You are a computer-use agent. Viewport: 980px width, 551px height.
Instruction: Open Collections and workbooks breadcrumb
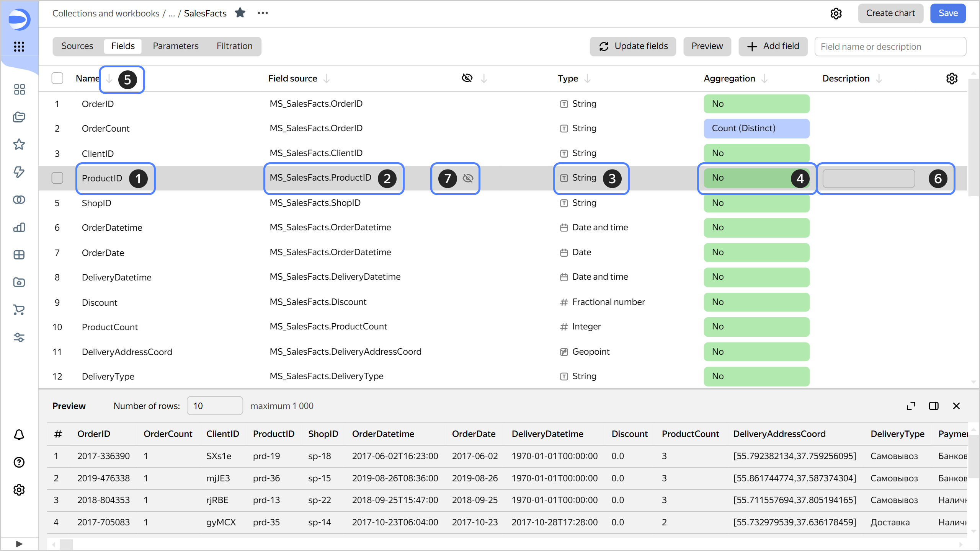106,13
